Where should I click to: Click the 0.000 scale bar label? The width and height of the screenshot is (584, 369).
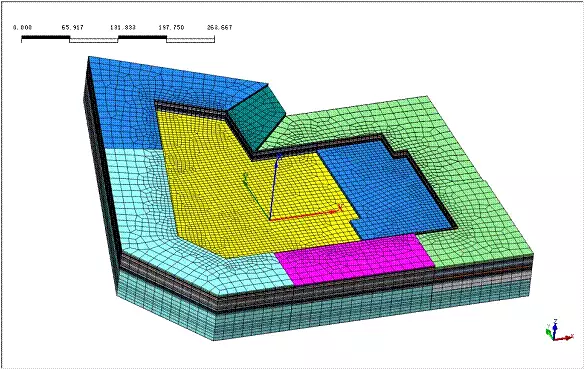(22, 28)
